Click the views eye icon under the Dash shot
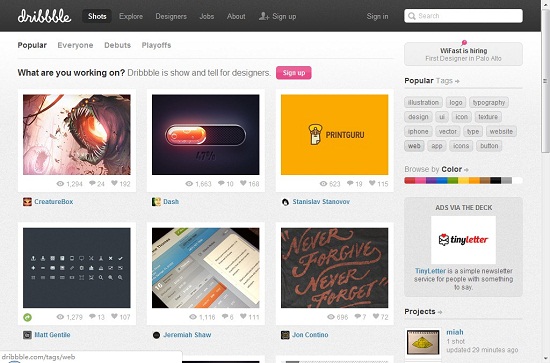 (189, 183)
